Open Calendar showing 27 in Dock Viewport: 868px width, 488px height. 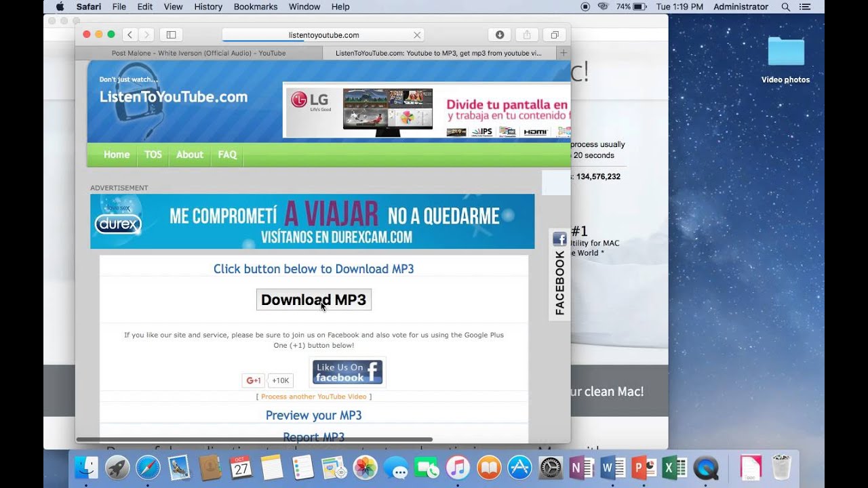(241, 468)
